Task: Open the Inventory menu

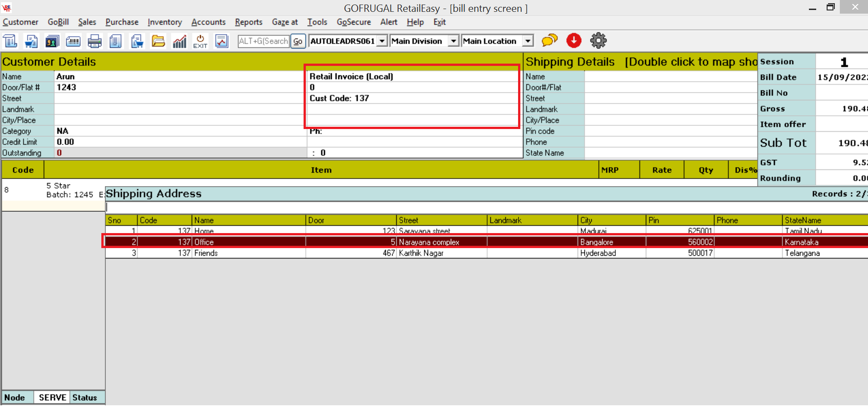Action: pos(165,22)
